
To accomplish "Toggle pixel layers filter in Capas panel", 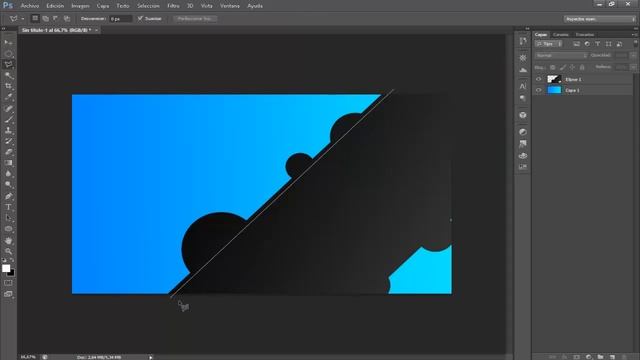I will coord(576,44).
